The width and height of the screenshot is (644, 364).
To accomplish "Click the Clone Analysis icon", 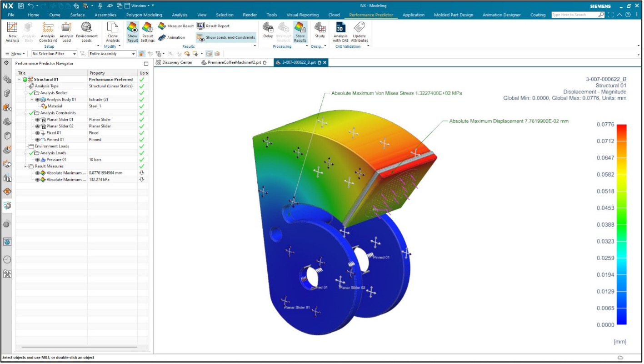I will (x=112, y=28).
